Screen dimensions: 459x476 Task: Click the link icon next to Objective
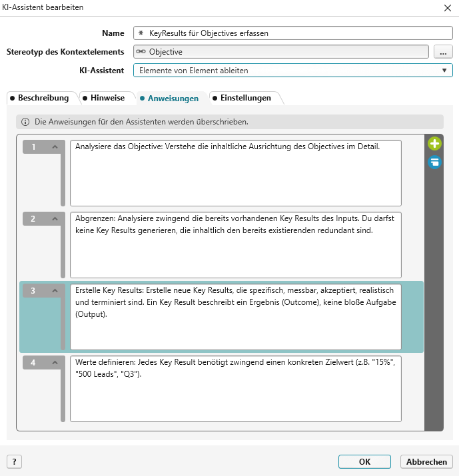tap(141, 51)
